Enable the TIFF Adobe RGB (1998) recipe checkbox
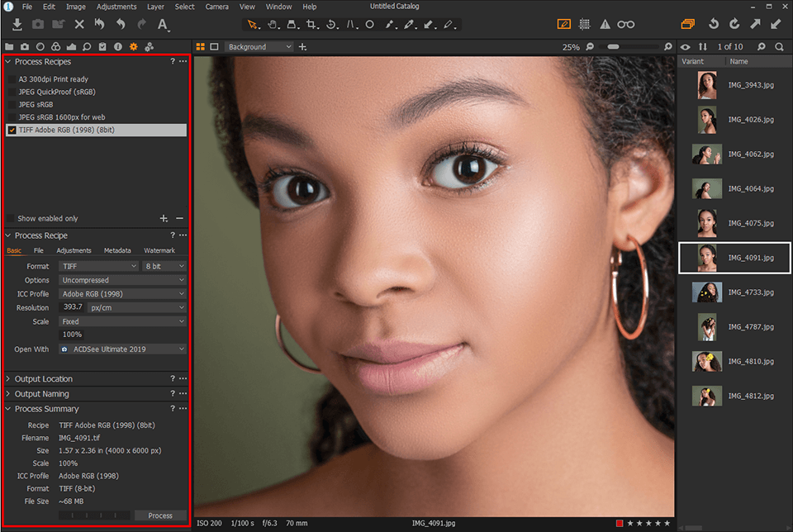 tap(11, 130)
